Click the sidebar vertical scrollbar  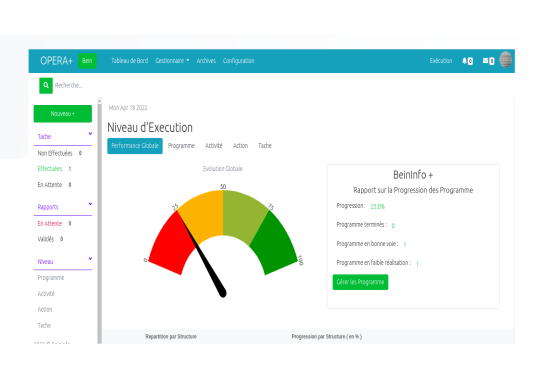click(100, 220)
